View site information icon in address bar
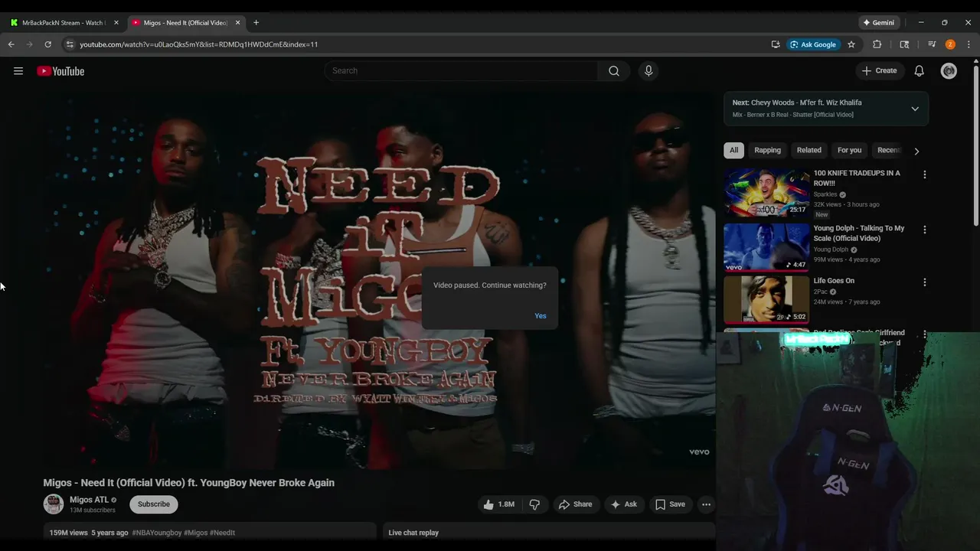 point(70,44)
